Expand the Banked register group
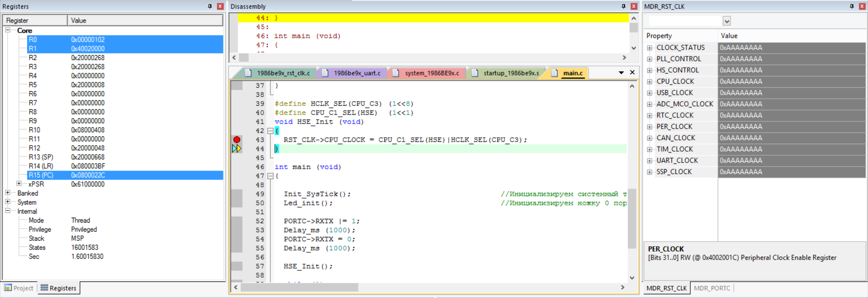 [x=8, y=192]
